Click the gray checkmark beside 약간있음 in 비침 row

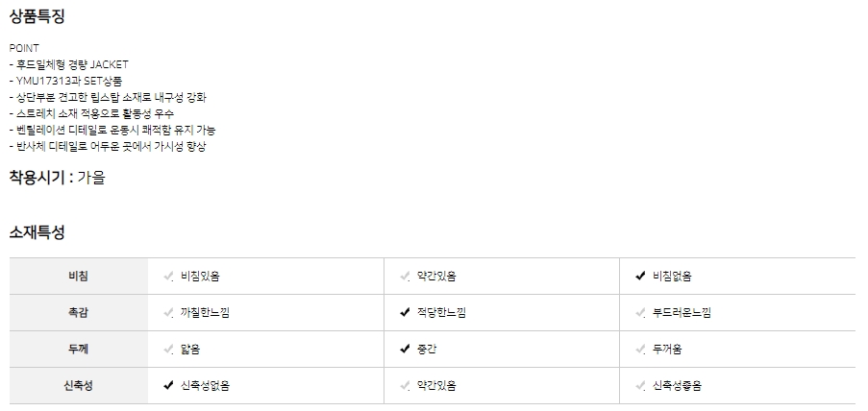tap(405, 277)
